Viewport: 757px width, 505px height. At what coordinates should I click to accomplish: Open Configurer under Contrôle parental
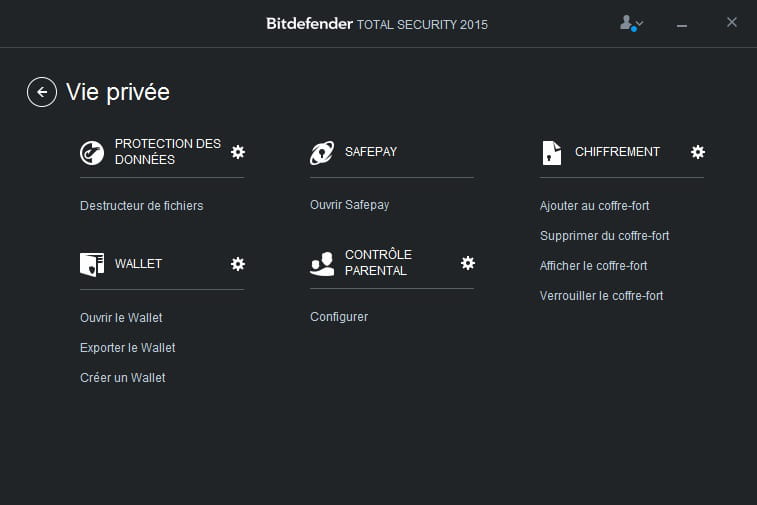[339, 317]
